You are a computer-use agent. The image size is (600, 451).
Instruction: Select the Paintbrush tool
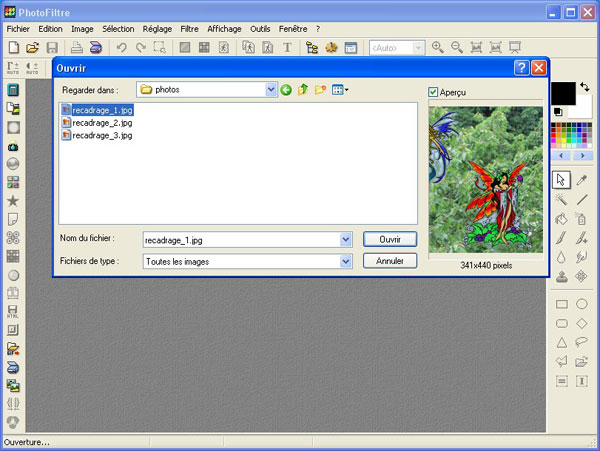[561, 238]
